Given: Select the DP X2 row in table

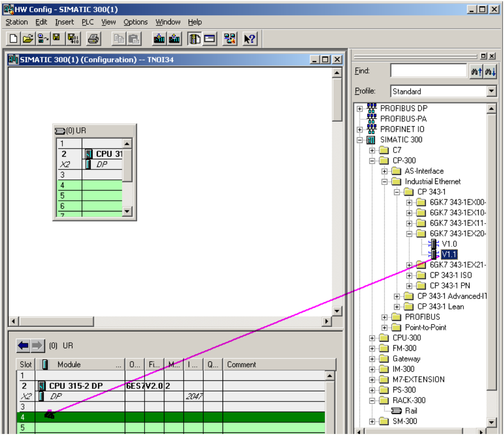Looking at the screenshot, I should pyautogui.click(x=171, y=396).
